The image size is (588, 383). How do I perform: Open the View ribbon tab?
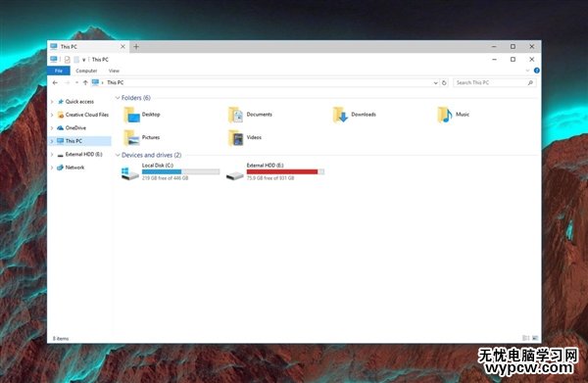[x=114, y=71]
